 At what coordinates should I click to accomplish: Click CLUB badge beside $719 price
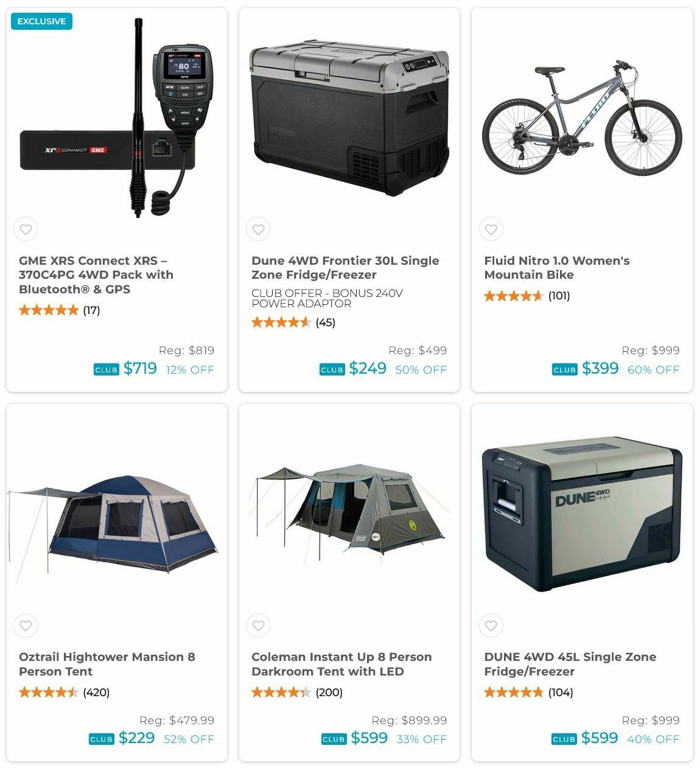tap(107, 369)
